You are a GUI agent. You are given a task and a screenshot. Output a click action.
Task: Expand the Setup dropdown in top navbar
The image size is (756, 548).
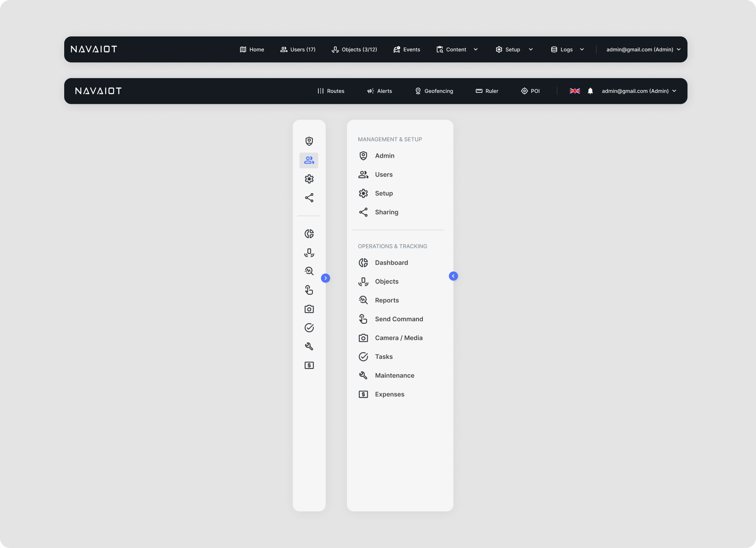pos(514,49)
